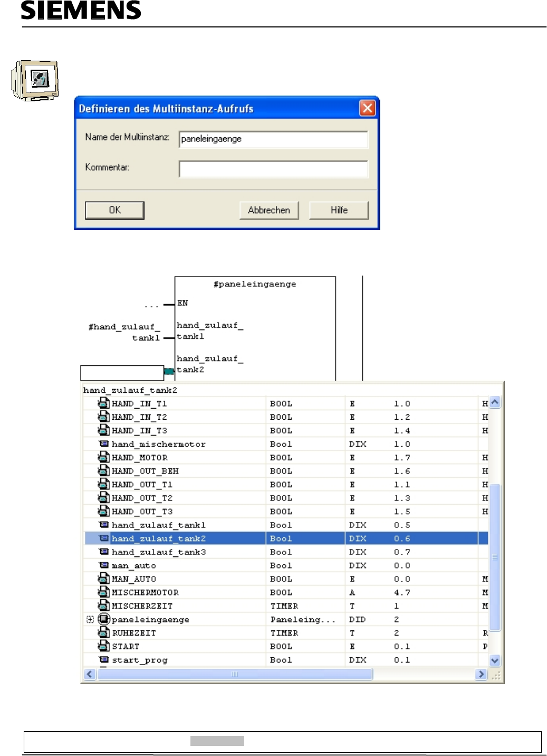Click symbol icon of RUHEZEIT
547x756 pixels.
tap(103, 632)
